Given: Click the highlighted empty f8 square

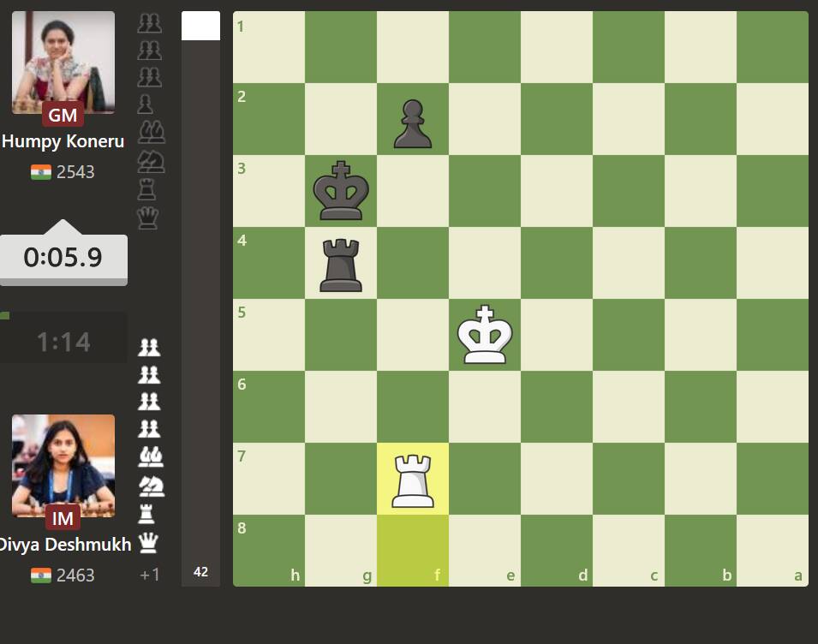Looking at the screenshot, I should (x=413, y=551).
